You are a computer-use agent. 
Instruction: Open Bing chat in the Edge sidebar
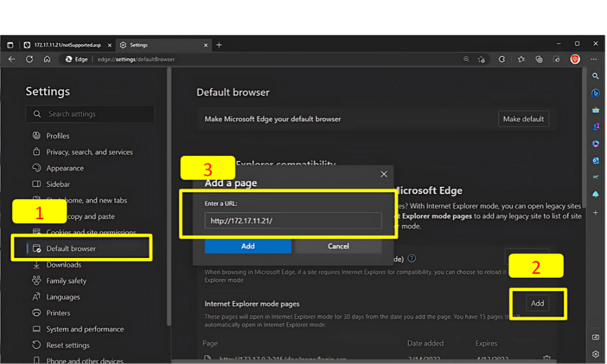pyautogui.click(x=595, y=93)
